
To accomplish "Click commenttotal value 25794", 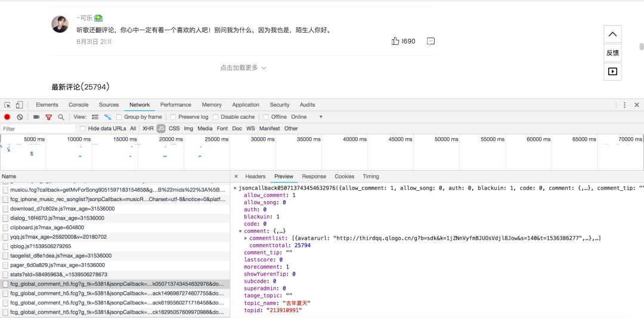I will (303, 245).
